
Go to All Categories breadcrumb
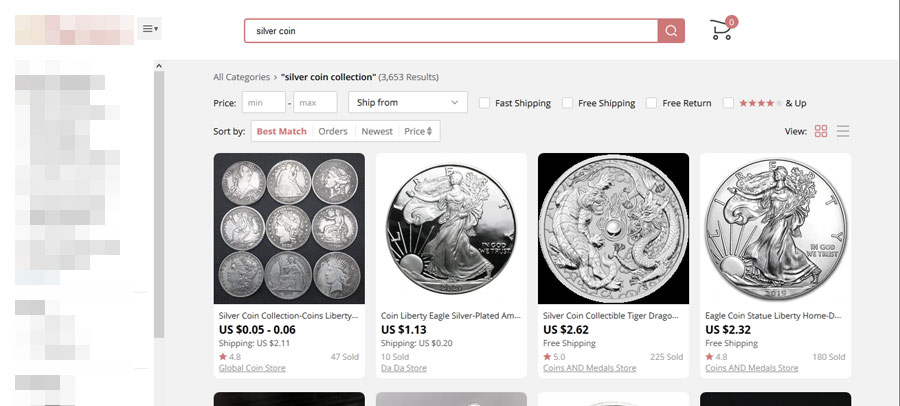pyautogui.click(x=241, y=77)
